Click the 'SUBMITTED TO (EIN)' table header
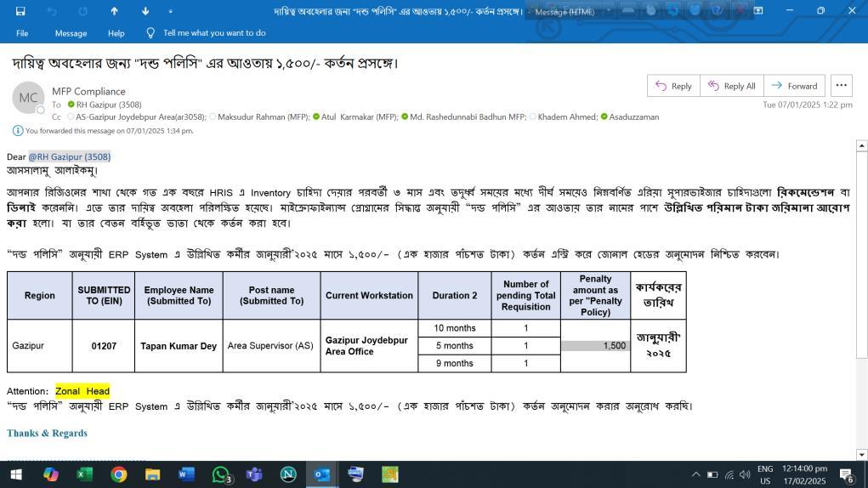Viewport: 868px width, 488px height. pyautogui.click(x=104, y=296)
